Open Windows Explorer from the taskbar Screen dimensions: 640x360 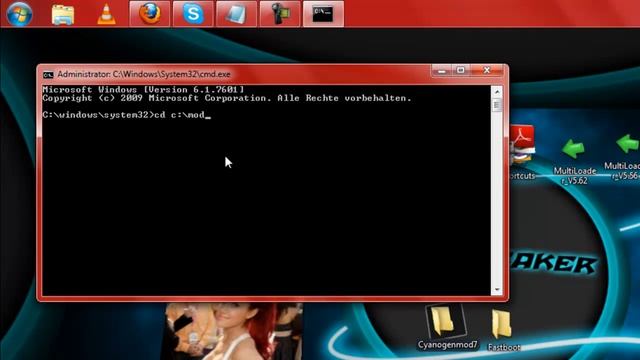click(x=62, y=14)
